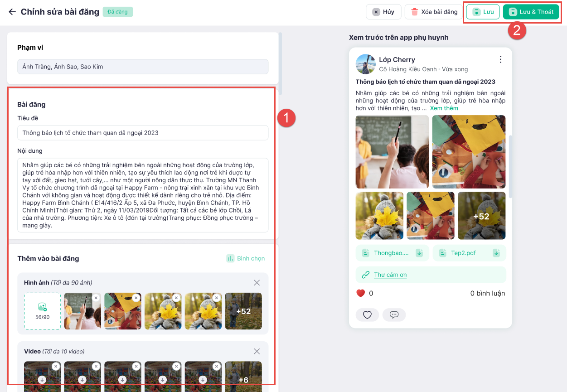Image resolution: width=567 pixels, height=392 pixels.
Task: Remove the first image thumbnail
Action: point(96,298)
